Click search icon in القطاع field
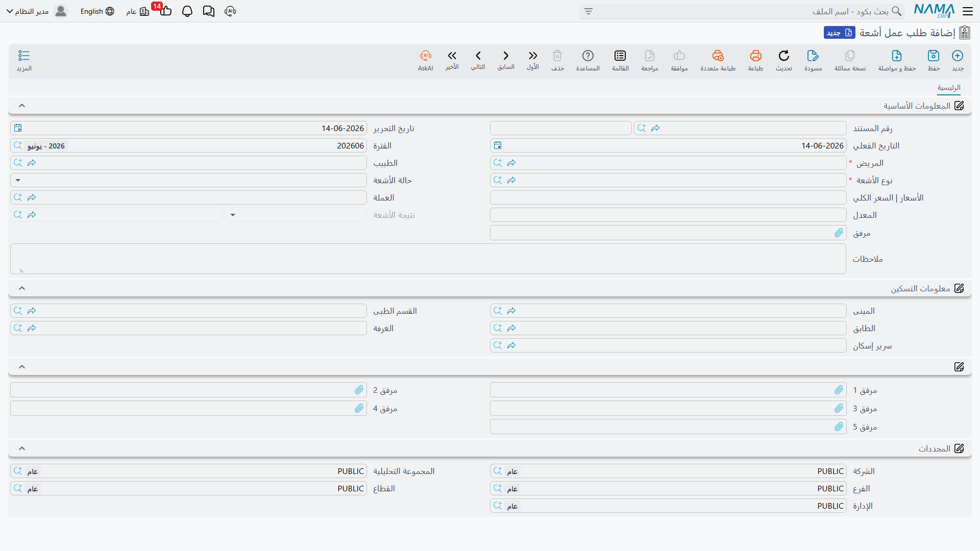 click(x=18, y=488)
